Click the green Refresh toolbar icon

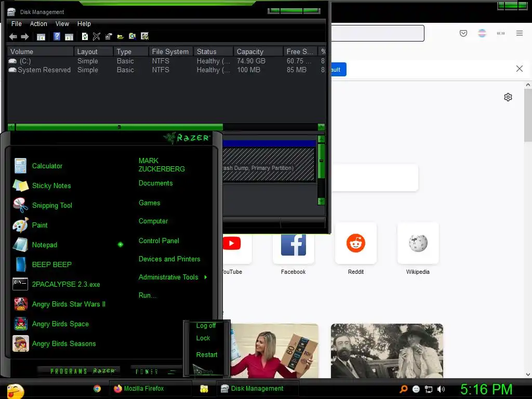click(x=85, y=36)
